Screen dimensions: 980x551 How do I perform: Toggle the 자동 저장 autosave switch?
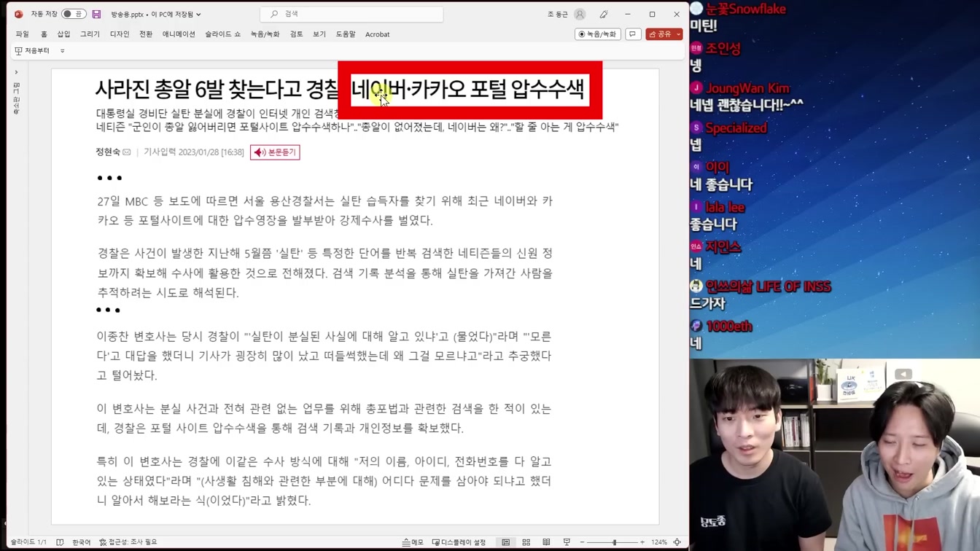[73, 14]
